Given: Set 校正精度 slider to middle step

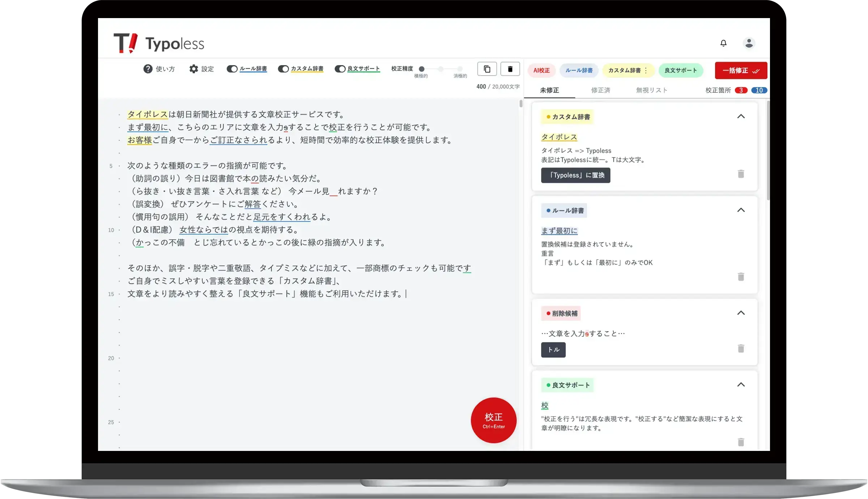Looking at the screenshot, I should coord(441,69).
